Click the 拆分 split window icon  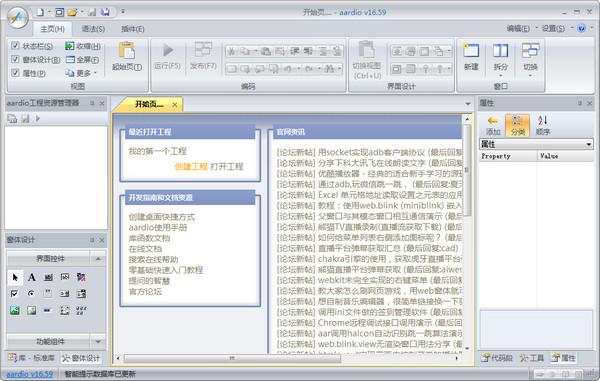click(x=500, y=50)
